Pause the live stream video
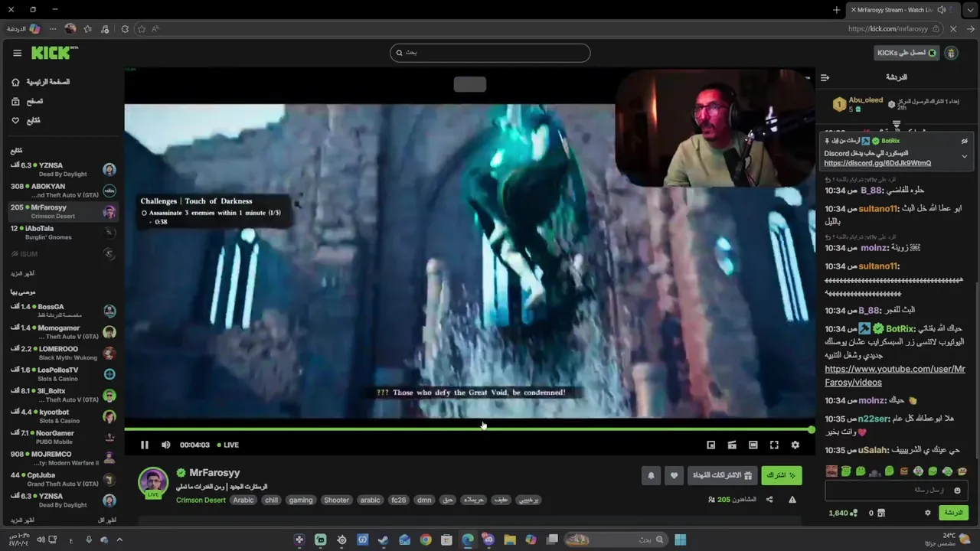 pyautogui.click(x=145, y=445)
